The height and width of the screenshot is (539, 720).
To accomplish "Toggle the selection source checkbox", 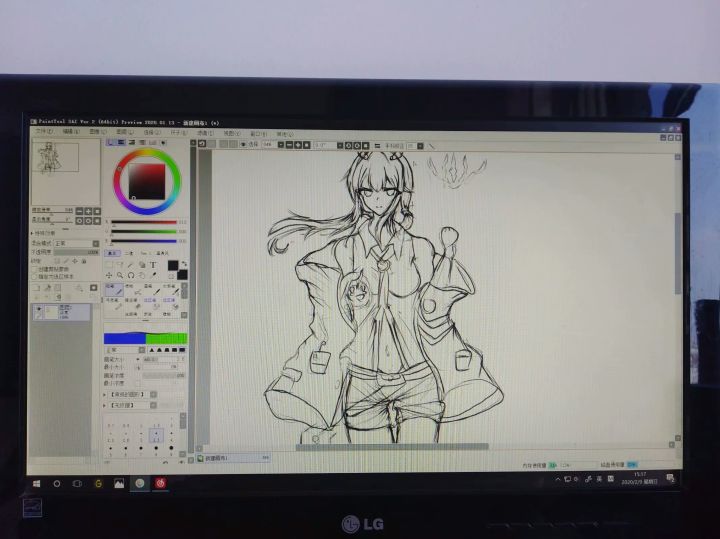I will click(x=35, y=277).
